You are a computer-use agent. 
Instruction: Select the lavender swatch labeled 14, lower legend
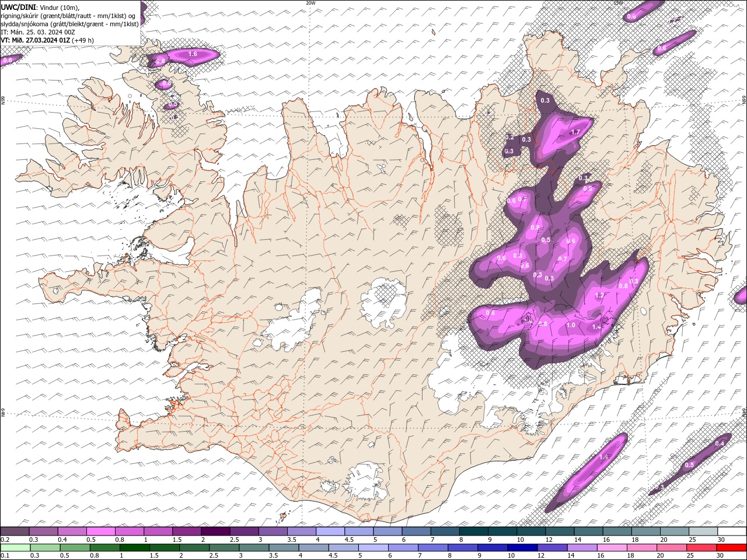(x=582, y=548)
